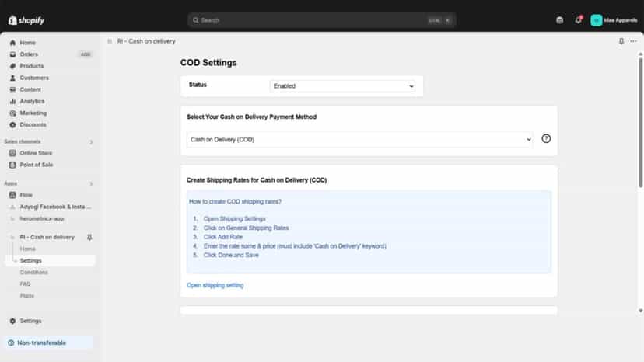Open the three-dots more actions menu
The image size is (644, 362).
(x=633, y=41)
